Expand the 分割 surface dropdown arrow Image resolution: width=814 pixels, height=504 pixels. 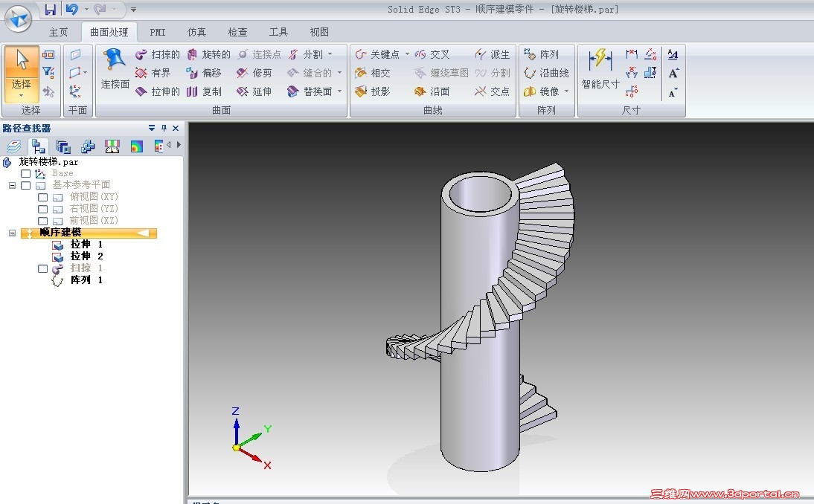pyautogui.click(x=330, y=54)
